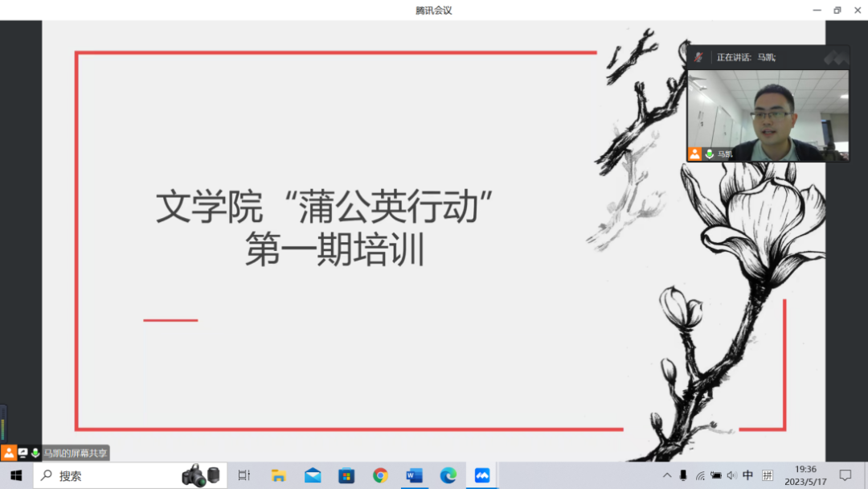Open the volume control in system tray

click(x=731, y=475)
